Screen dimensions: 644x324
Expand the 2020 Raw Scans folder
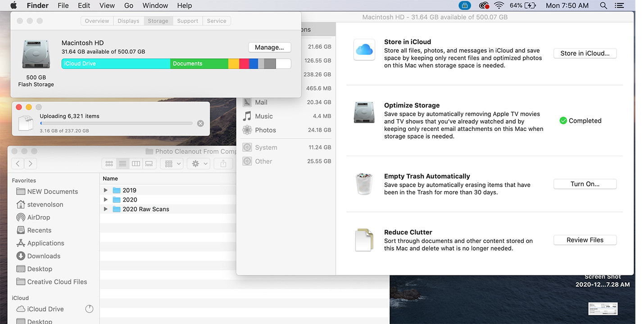(106, 209)
